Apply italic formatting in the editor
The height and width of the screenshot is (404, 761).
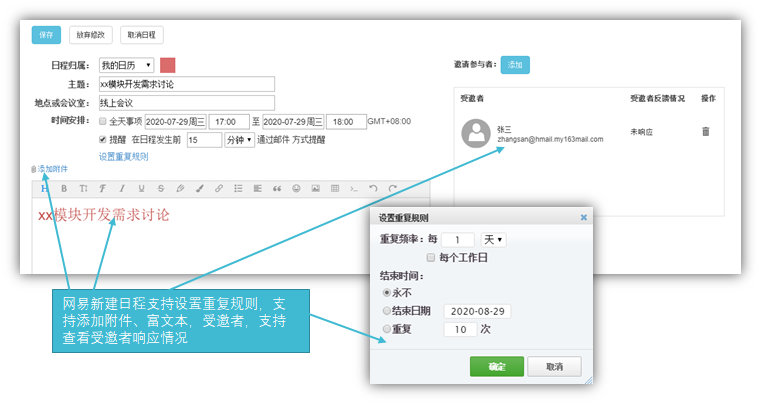(121, 188)
